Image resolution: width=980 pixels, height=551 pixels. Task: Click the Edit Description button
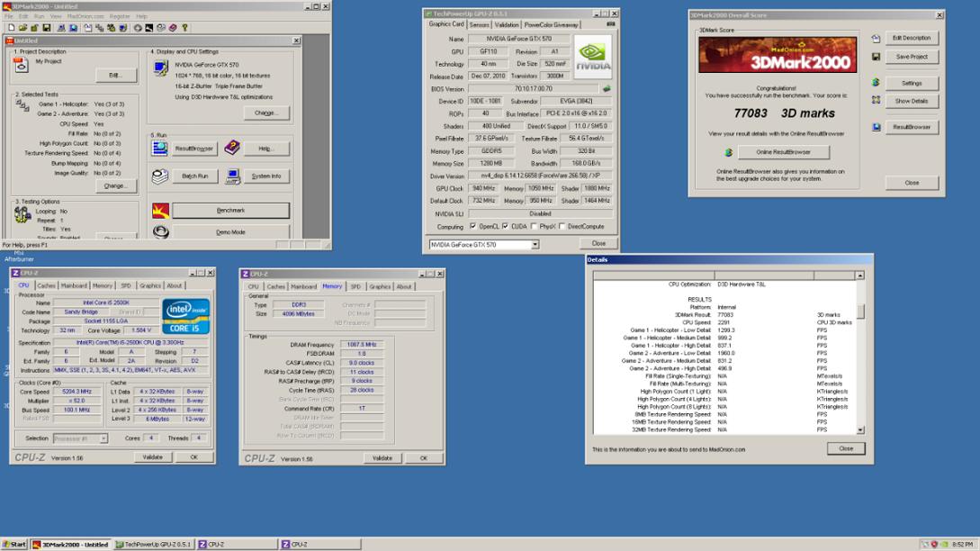[x=912, y=38]
